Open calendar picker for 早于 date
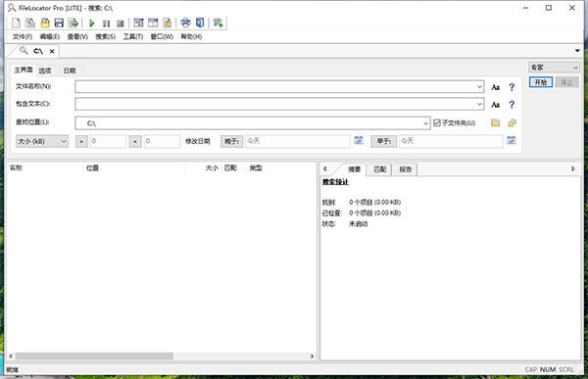The width and height of the screenshot is (588, 379). coord(512,141)
